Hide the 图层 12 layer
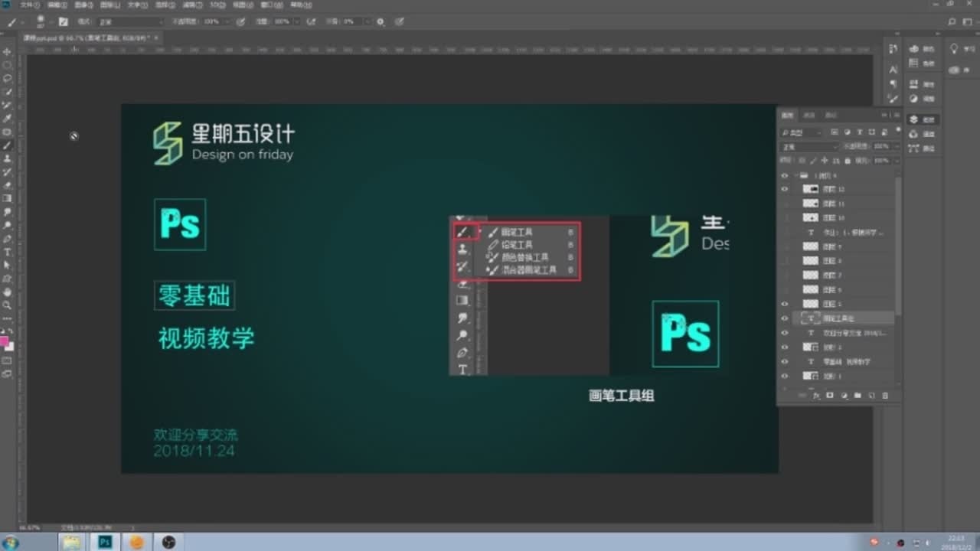The width and height of the screenshot is (980, 551). [784, 189]
